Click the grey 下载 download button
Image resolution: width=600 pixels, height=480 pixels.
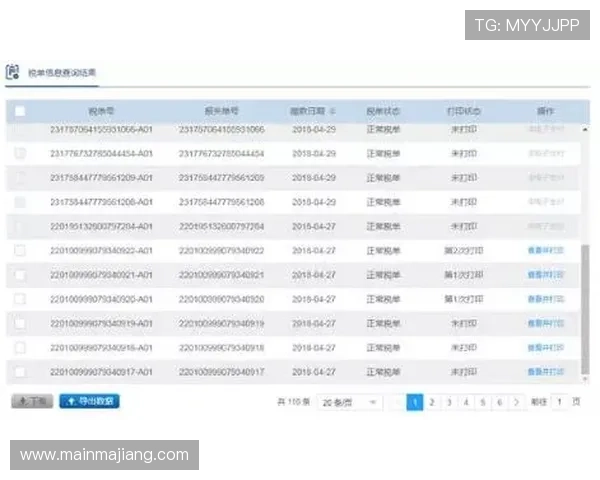[32, 401]
